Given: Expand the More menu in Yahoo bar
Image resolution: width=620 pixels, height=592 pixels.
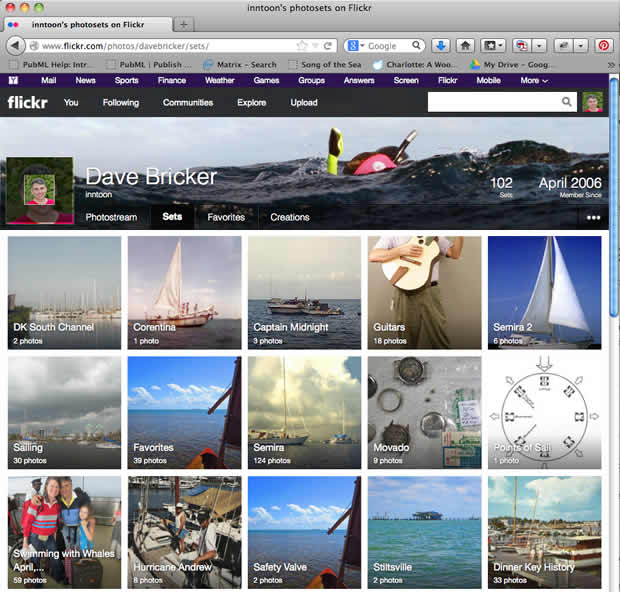Looking at the screenshot, I should tap(533, 80).
